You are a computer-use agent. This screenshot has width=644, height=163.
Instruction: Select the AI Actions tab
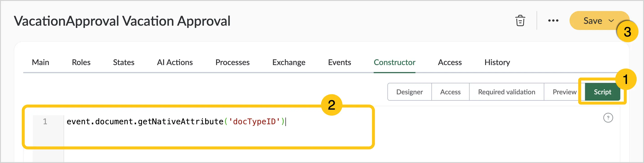coord(175,62)
